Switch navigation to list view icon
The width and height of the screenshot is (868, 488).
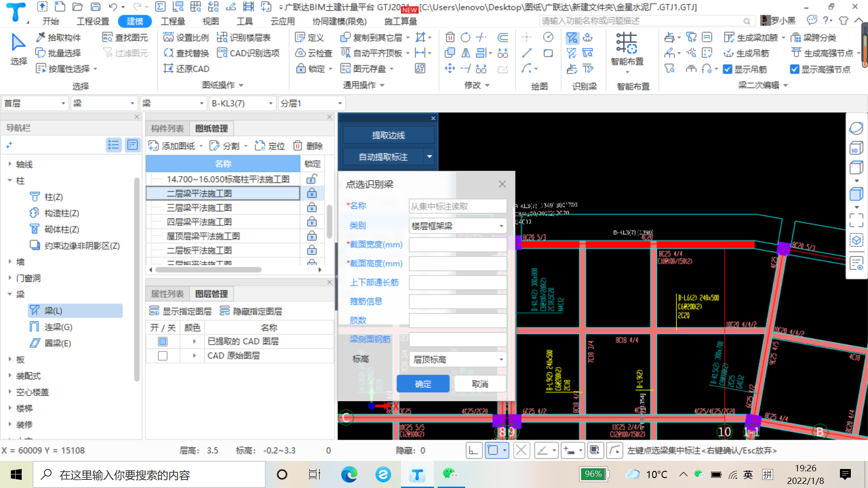(x=113, y=145)
